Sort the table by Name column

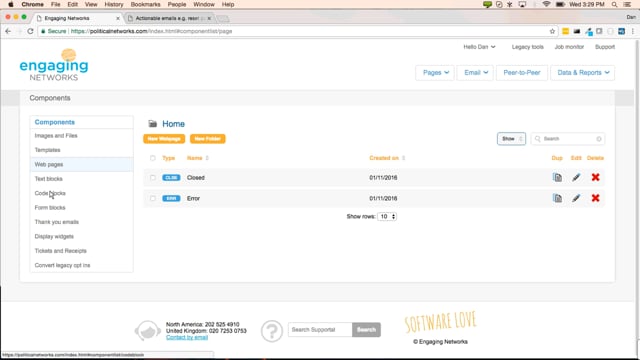coord(198,158)
